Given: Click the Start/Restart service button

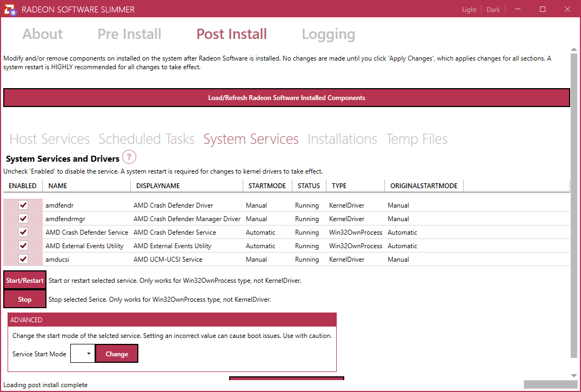Looking at the screenshot, I should coord(25,281).
